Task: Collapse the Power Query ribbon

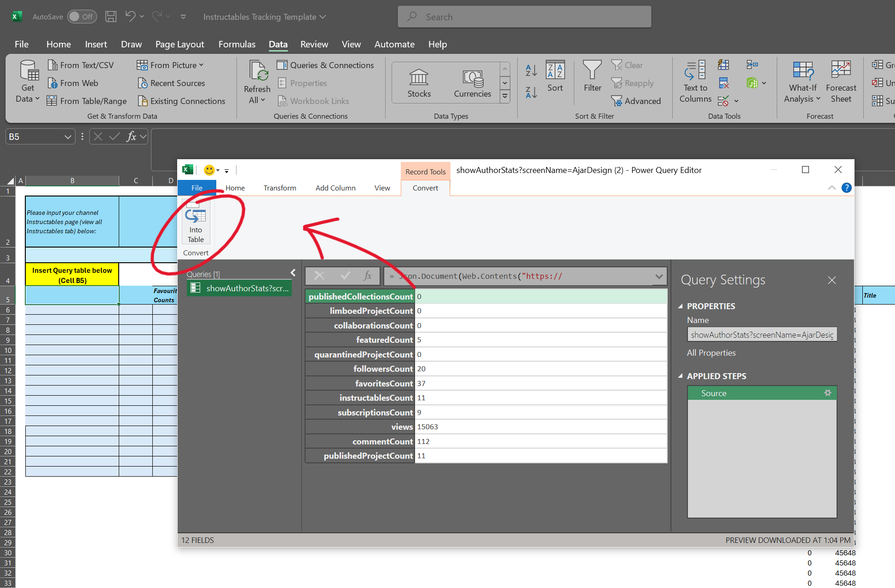Action: 832,188
